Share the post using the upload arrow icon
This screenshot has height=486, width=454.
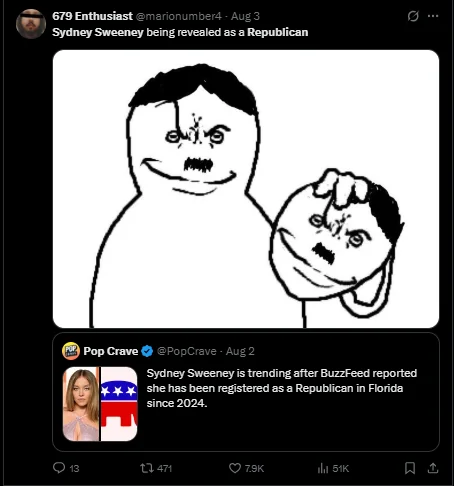coord(433,468)
